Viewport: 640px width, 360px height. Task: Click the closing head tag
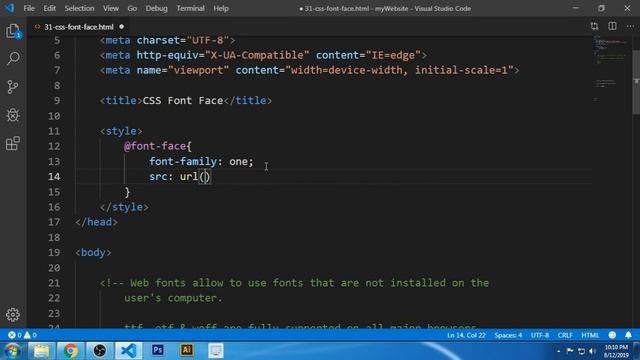97,222
